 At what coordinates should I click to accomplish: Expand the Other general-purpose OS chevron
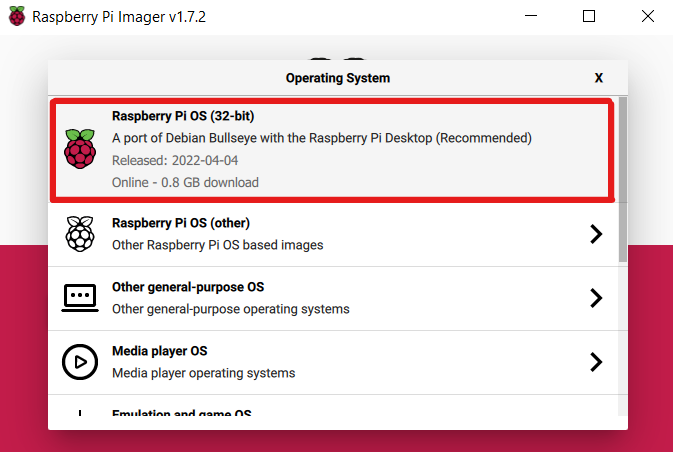pos(596,298)
